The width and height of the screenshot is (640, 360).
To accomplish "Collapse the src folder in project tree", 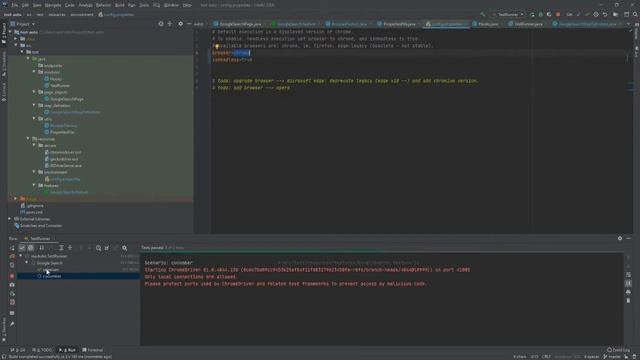I will [16, 45].
